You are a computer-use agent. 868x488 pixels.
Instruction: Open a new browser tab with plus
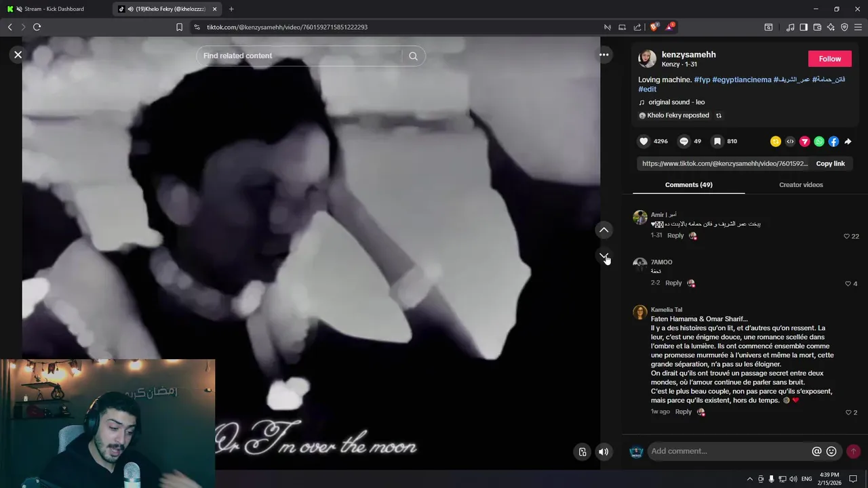tap(231, 9)
